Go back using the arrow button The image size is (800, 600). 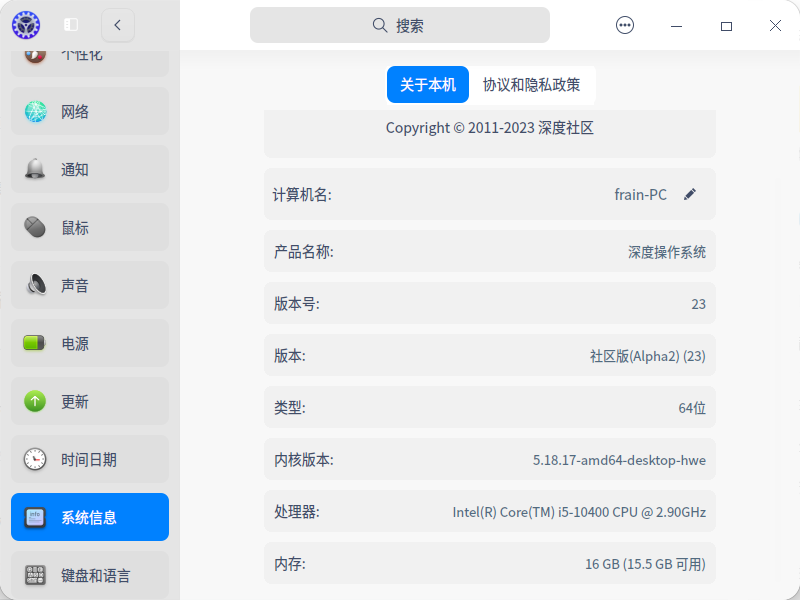(118, 25)
